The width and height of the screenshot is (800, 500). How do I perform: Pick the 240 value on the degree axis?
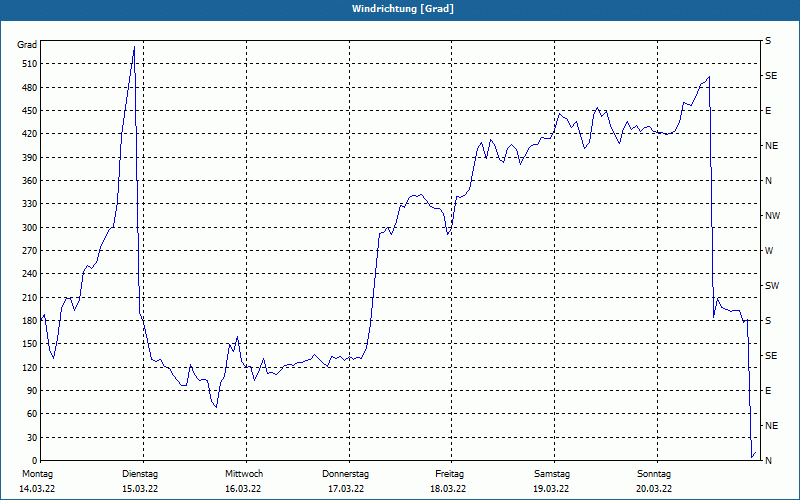30,274
